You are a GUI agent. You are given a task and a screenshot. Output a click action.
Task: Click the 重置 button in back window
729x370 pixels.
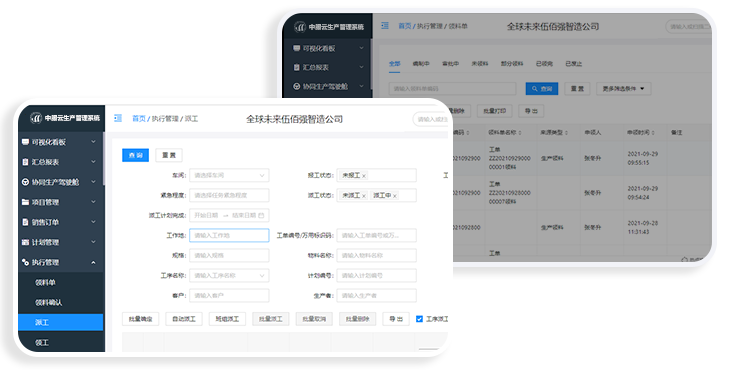point(577,88)
